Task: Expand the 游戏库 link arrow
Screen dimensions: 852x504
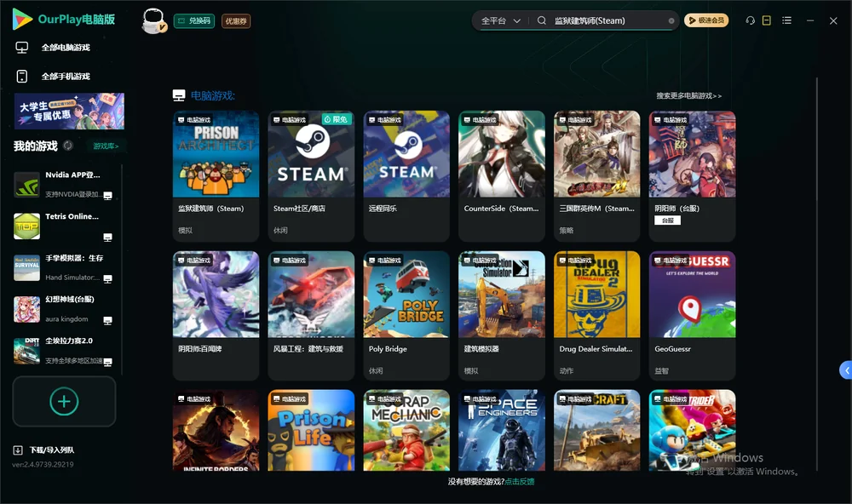Action: 106,146
